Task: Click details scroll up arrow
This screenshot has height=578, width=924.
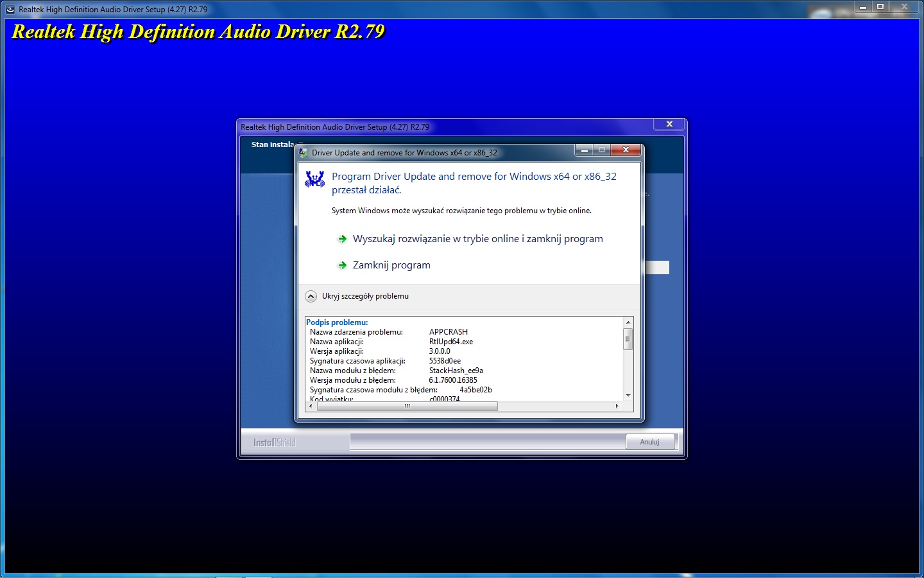Action: (628, 321)
